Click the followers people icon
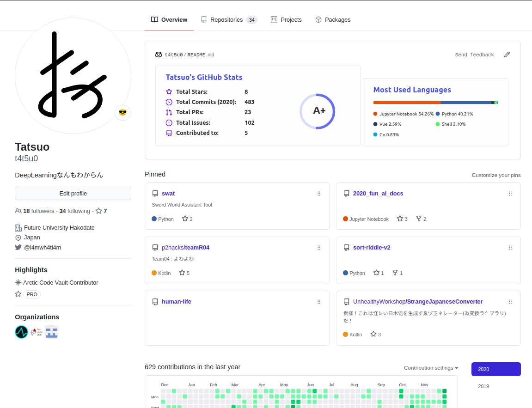Viewport: 532px width, 408px height. point(18,211)
